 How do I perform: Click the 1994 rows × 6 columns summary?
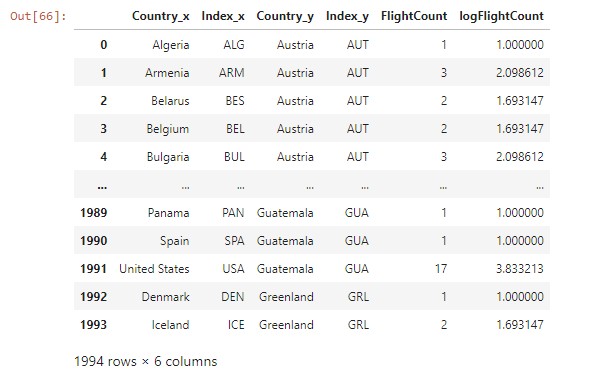click(146, 361)
